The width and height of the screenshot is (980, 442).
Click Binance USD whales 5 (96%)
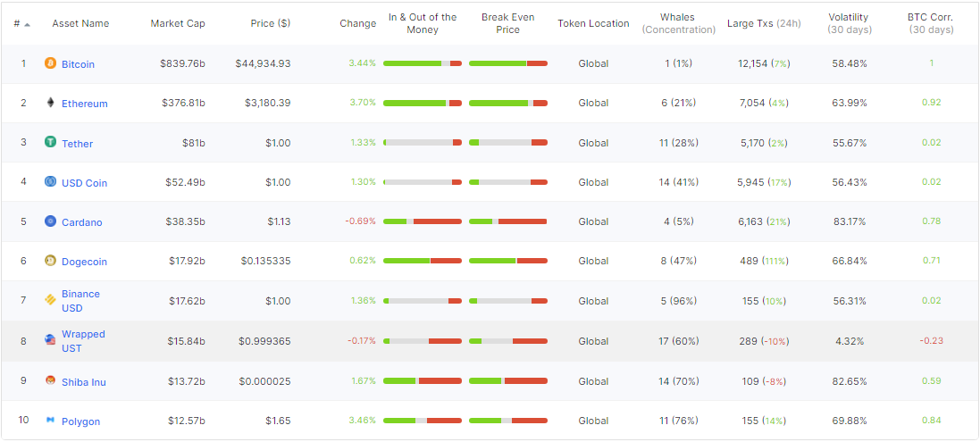(679, 301)
